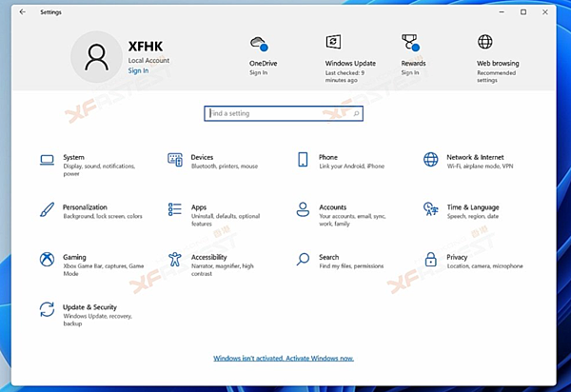571x392 pixels.
Task: Click the System laptop icon
Action: pyautogui.click(x=47, y=160)
